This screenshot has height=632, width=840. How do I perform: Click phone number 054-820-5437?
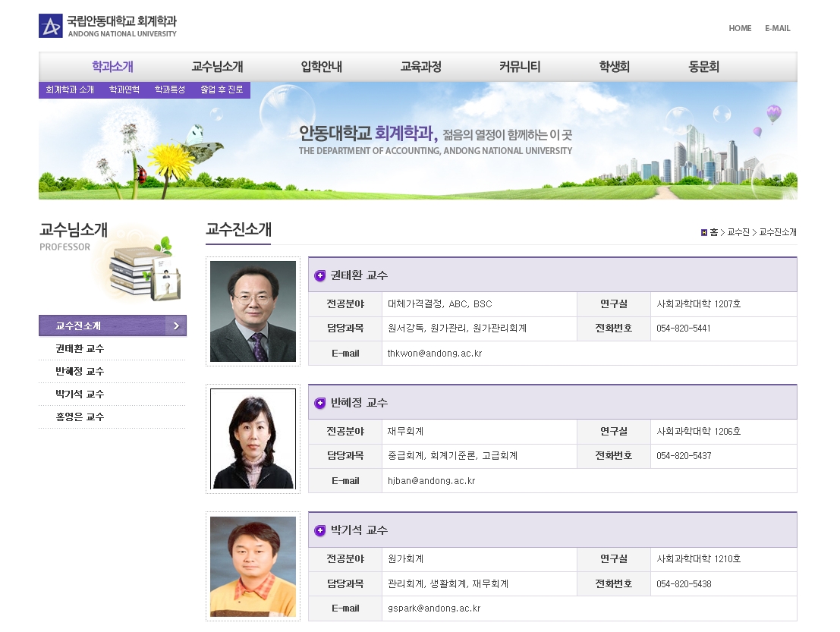click(x=684, y=456)
